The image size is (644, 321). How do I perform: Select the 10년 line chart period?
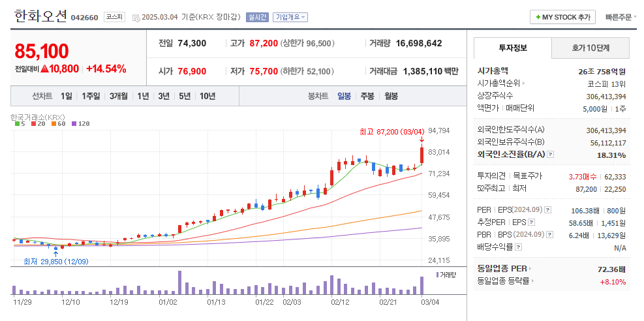207,97
